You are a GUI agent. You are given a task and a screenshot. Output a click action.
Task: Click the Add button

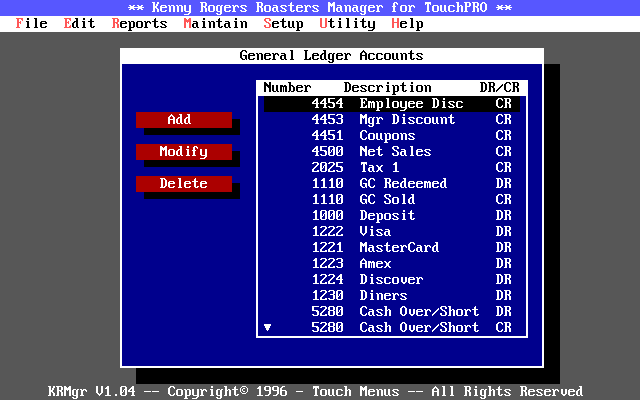(x=184, y=120)
